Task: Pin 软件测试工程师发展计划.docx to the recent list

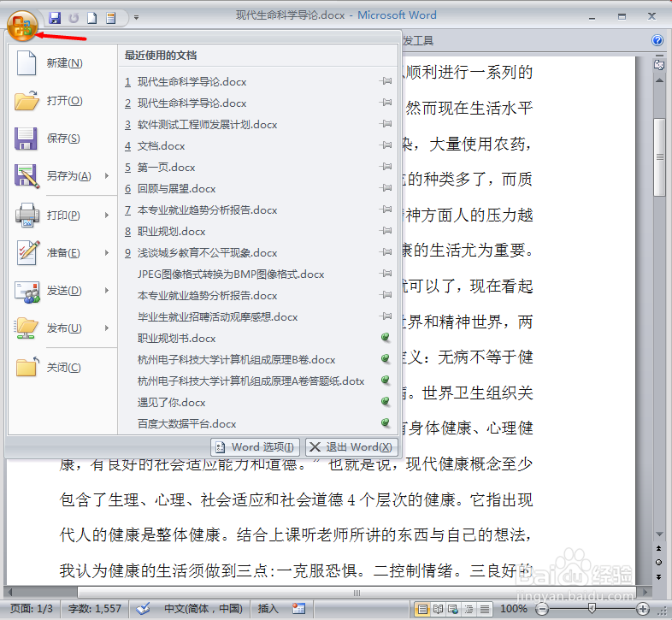Action: 386,124
